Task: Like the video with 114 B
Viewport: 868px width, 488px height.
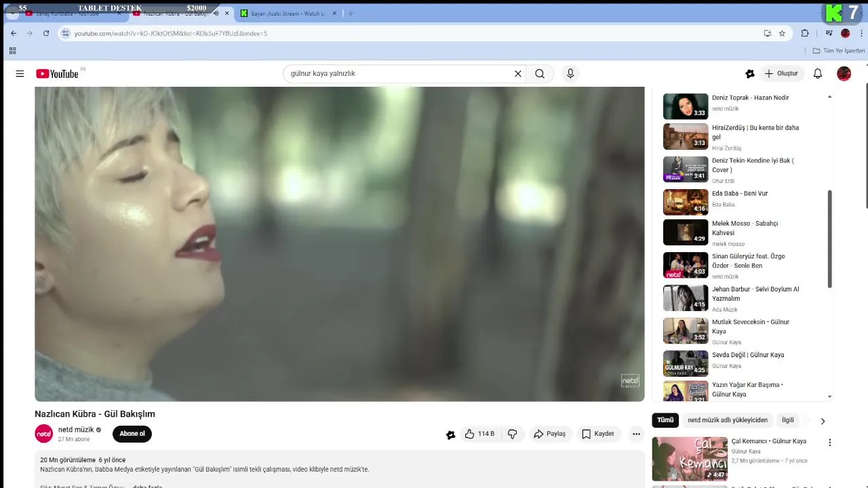Action: [x=479, y=434]
